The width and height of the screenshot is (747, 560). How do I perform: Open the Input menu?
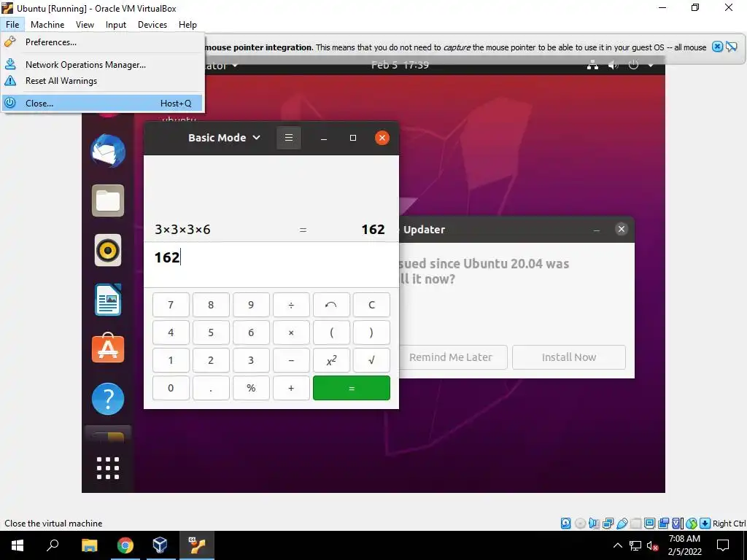point(116,24)
